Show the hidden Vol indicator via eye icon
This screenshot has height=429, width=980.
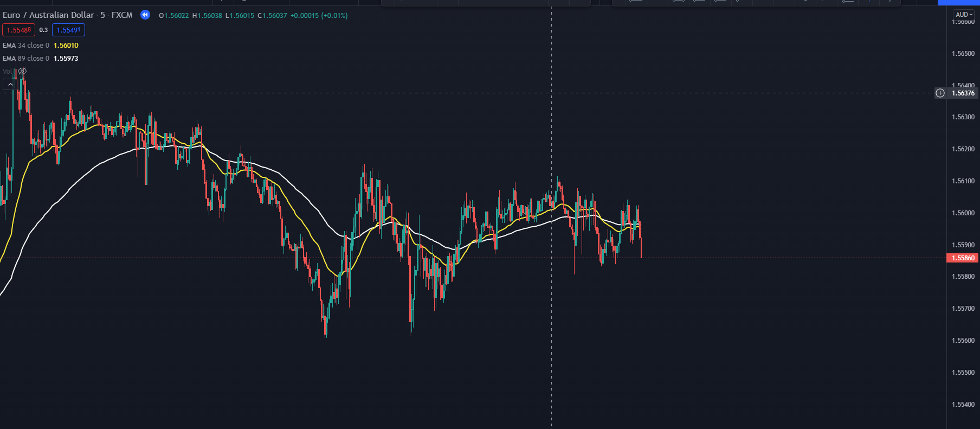tap(22, 71)
